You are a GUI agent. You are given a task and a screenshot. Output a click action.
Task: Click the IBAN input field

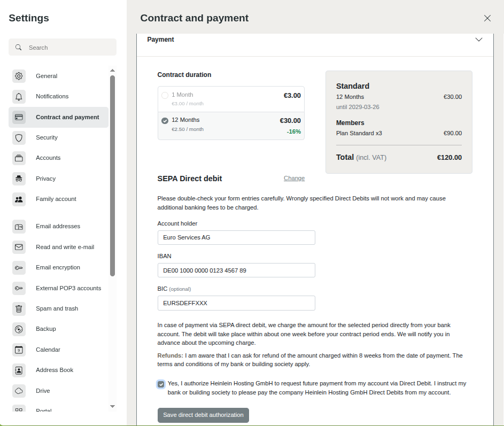click(x=236, y=270)
